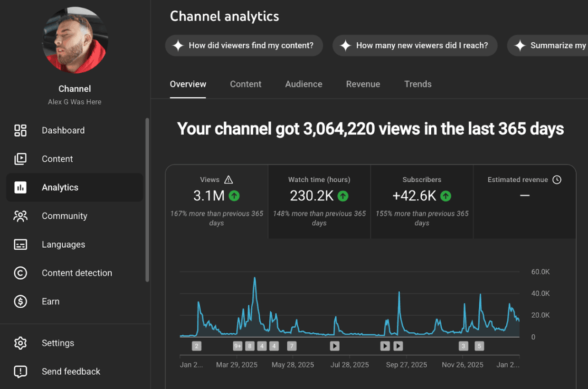This screenshot has height=389, width=588.
Task: Open the Revenue tab
Action: 363,84
